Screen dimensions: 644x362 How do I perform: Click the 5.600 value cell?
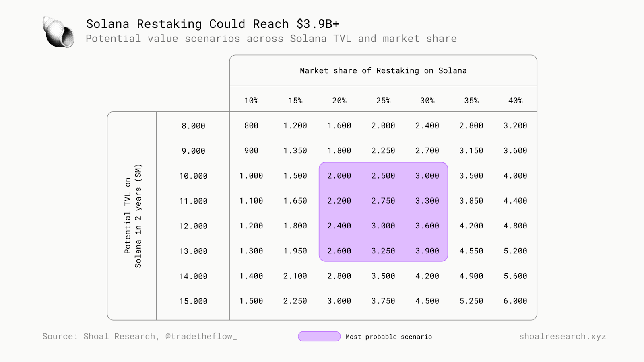[515, 276]
